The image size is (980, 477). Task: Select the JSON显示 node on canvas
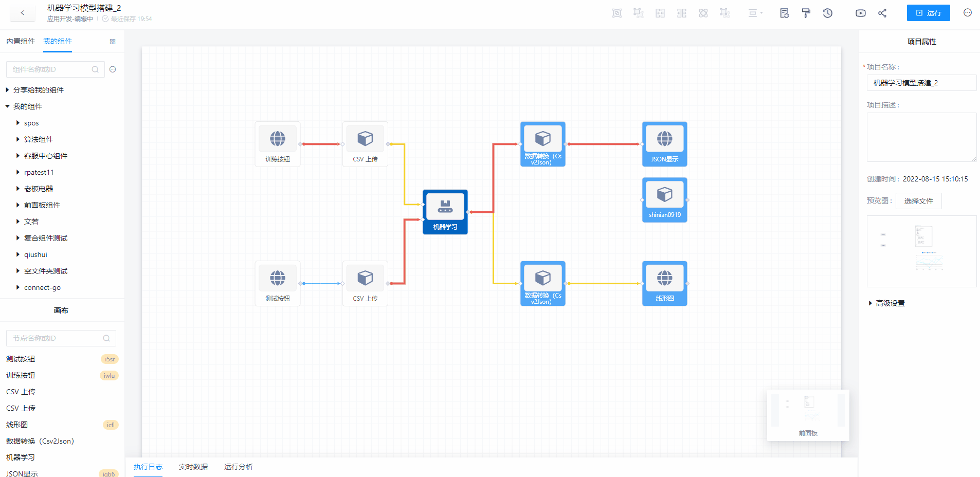click(664, 144)
